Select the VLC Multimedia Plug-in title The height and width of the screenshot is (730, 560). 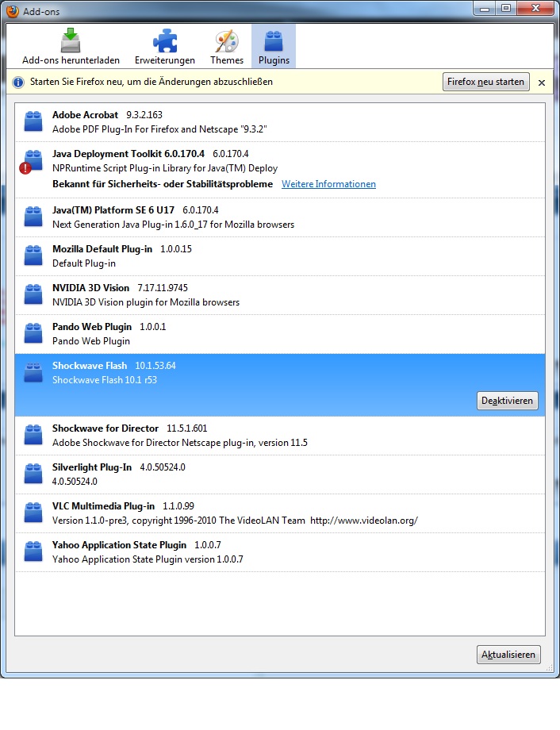(103, 506)
